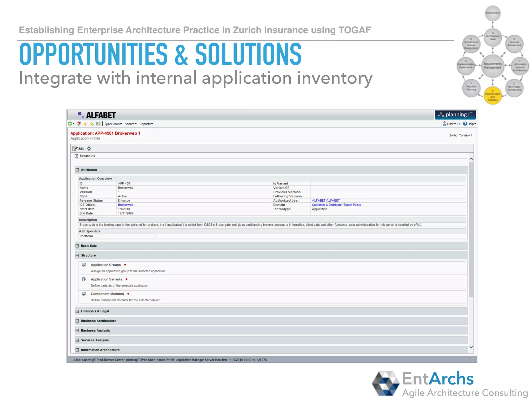This screenshot has width=532, height=399.
Task: Click the ALFABET logo
Action: (96, 115)
